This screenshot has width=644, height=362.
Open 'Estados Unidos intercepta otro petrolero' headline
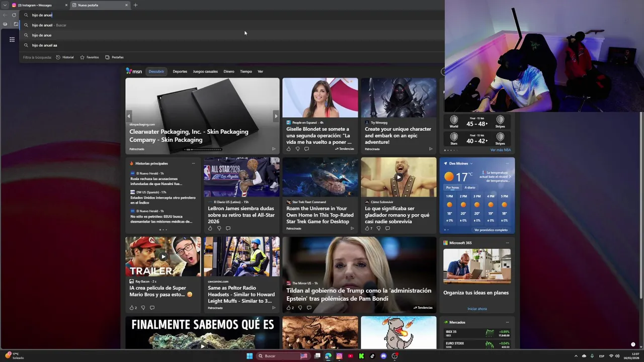click(163, 200)
